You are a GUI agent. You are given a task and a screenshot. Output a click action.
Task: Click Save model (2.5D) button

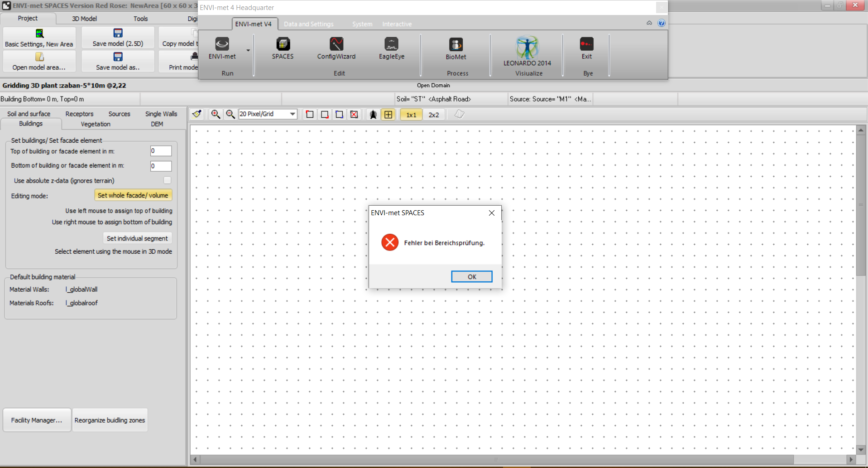point(118,38)
